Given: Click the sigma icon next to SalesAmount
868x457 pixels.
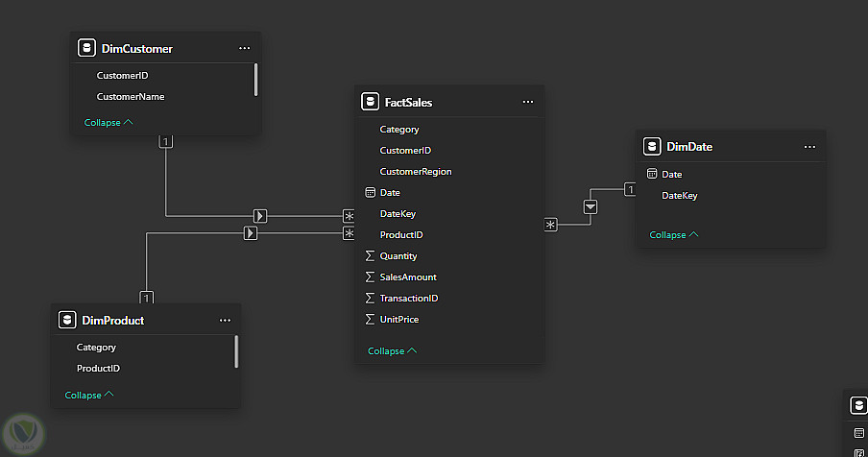Looking at the screenshot, I should [370, 277].
